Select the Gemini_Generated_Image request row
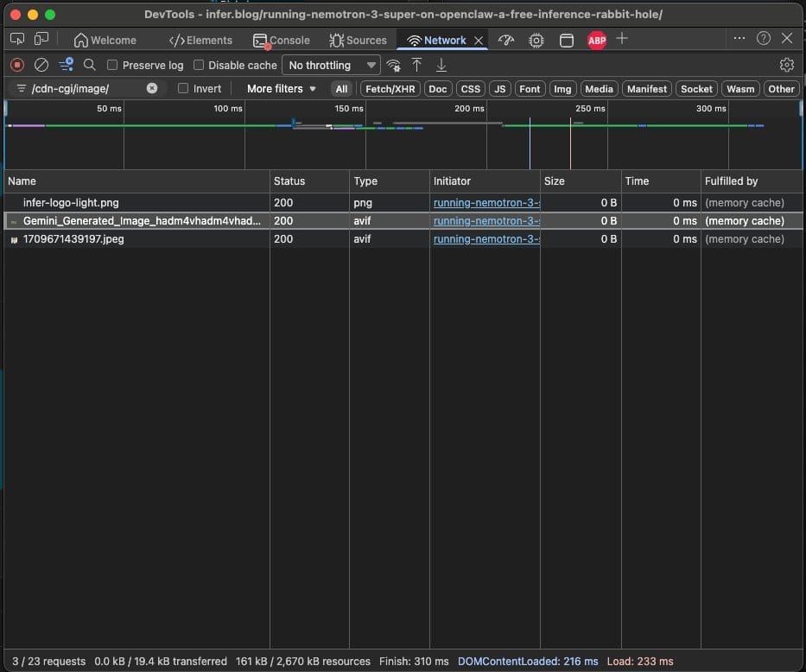The width and height of the screenshot is (806, 672). [403, 220]
